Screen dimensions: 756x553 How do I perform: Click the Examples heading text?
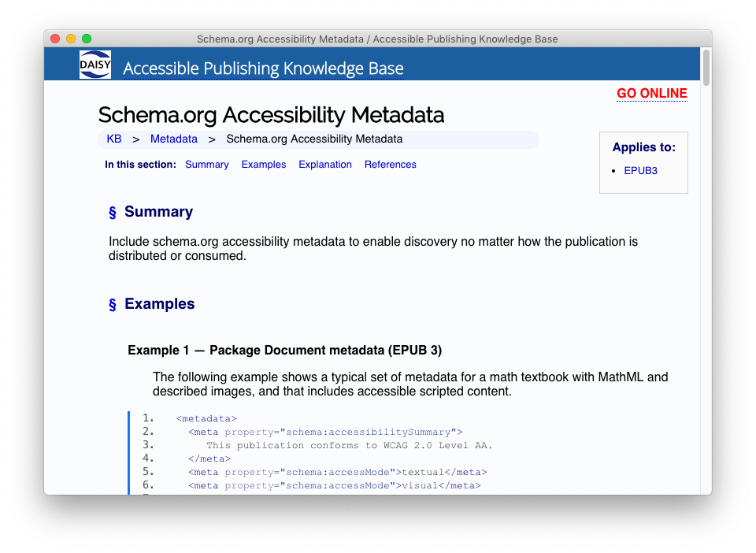click(x=160, y=304)
